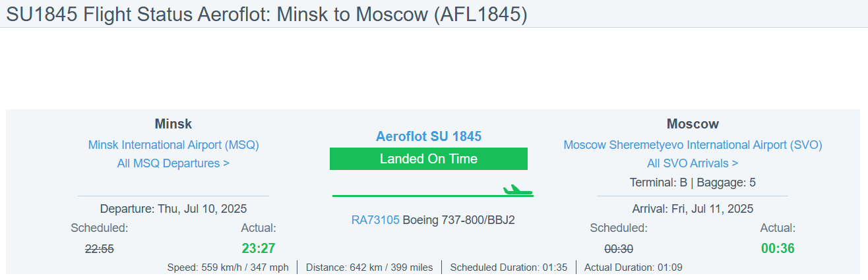Screen dimensions: 868x280
Task: Open Minsk International Airport (MSQ) link
Action: point(173,145)
